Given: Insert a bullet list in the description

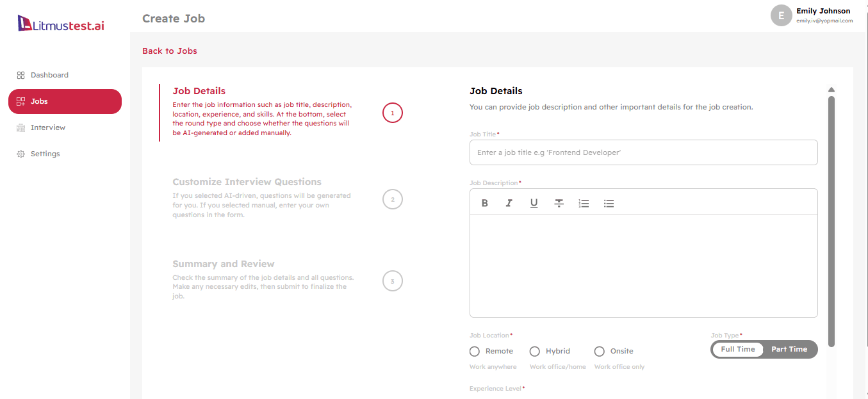Looking at the screenshot, I should pyautogui.click(x=609, y=202).
